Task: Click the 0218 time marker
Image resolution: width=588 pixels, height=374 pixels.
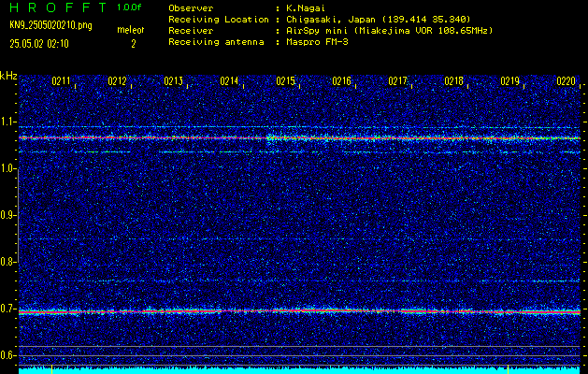Action: [x=453, y=81]
